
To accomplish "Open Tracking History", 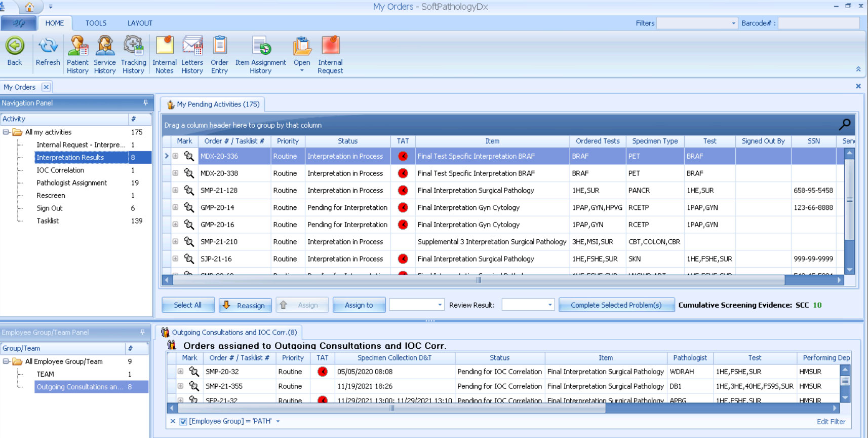I will coord(133,46).
